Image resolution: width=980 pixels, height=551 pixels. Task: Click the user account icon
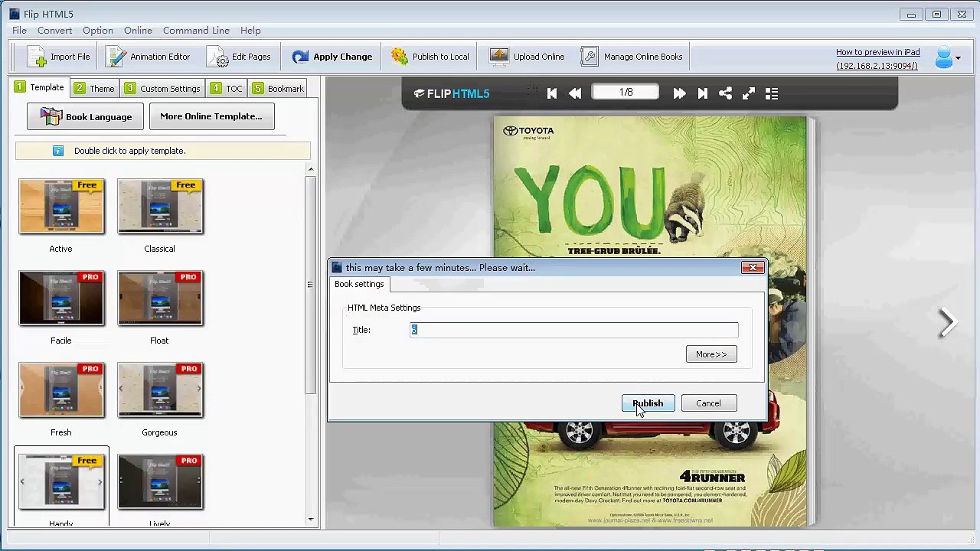(x=944, y=57)
